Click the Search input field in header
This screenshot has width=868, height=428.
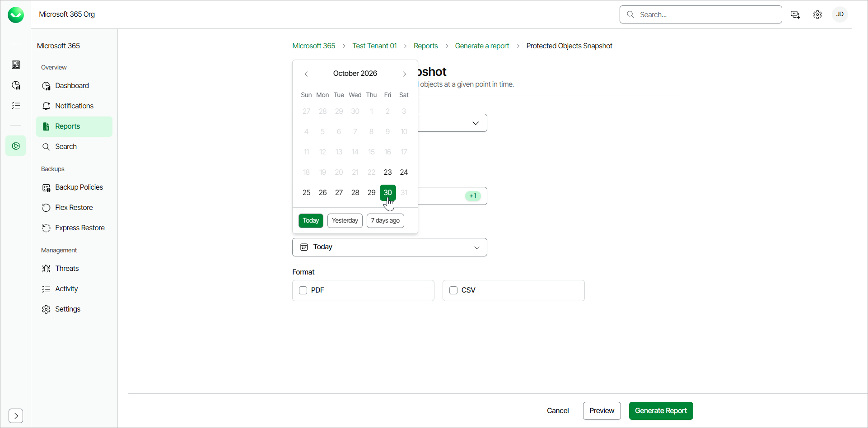701,14
